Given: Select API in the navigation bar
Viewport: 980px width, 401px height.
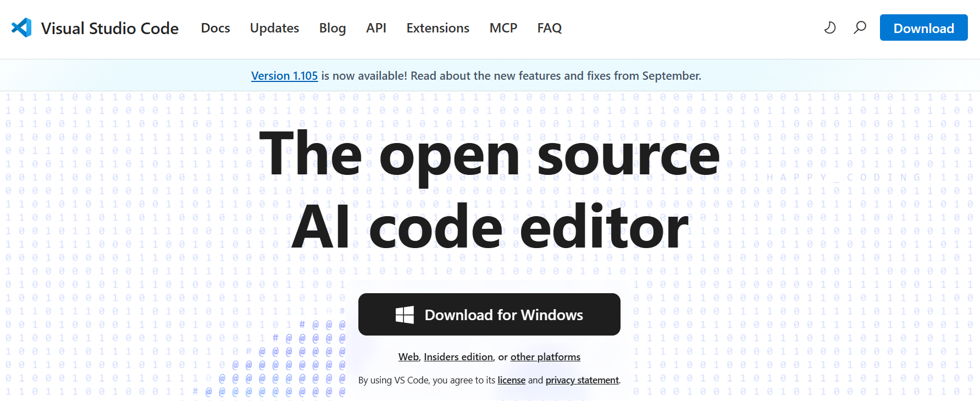Looking at the screenshot, I should [x=376, y=28].
